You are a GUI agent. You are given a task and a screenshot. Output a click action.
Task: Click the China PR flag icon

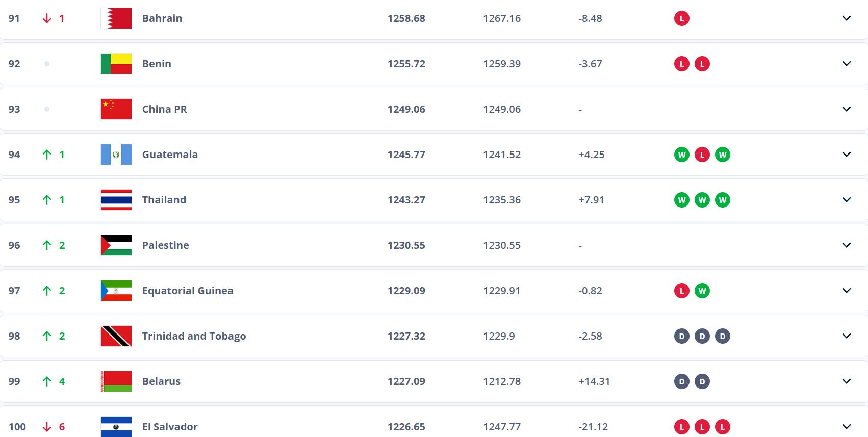click(116, 109)
